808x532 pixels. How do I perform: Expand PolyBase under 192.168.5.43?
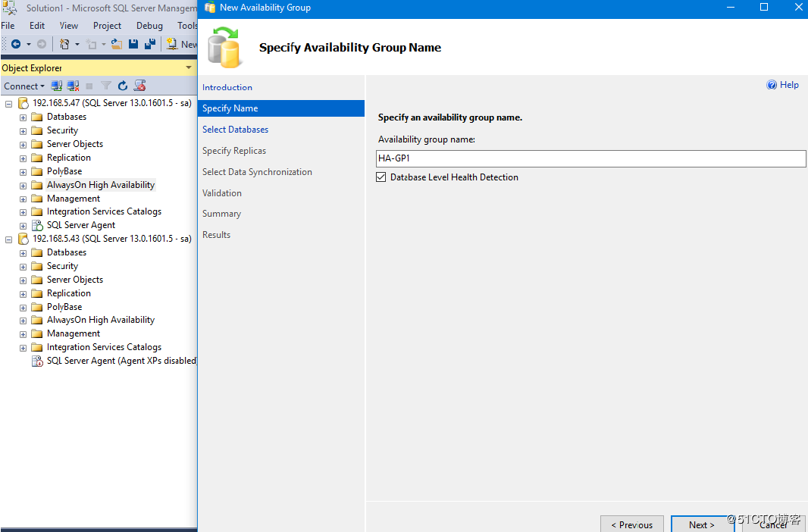click(x=23, y=308)
